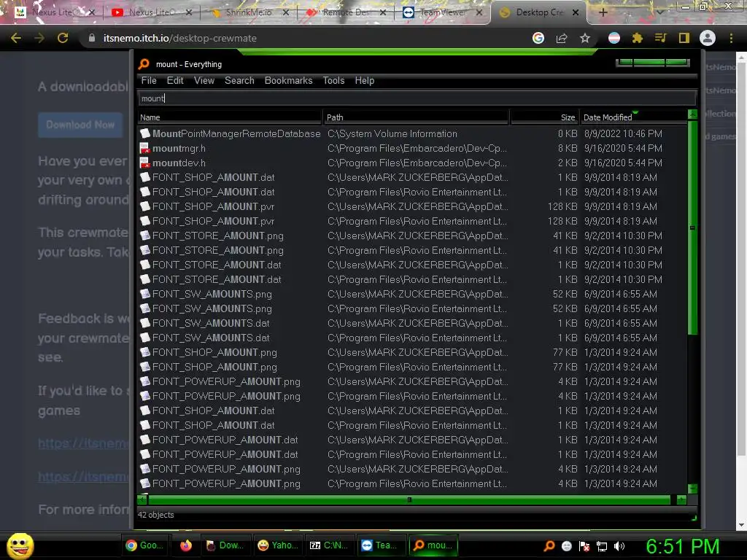The height and width of the screenshot is (560, 747).
Task: Click the horizontal scrollbar left arrow
Action: [x=142, y=499]
